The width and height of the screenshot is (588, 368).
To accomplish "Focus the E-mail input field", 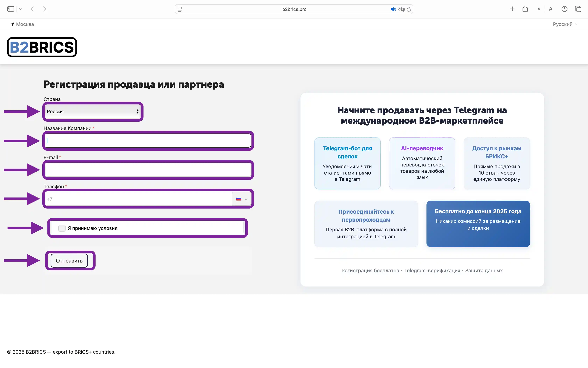I will [148, 170].
